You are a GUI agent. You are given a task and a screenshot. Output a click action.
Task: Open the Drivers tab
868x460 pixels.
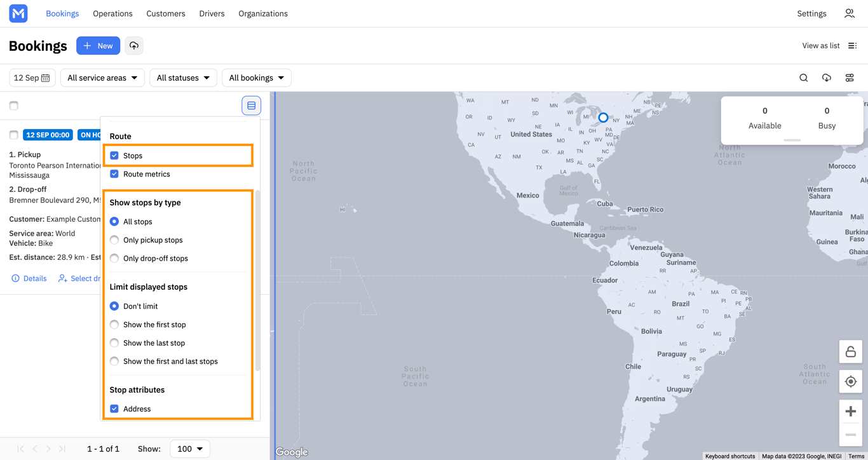point(212,13)
